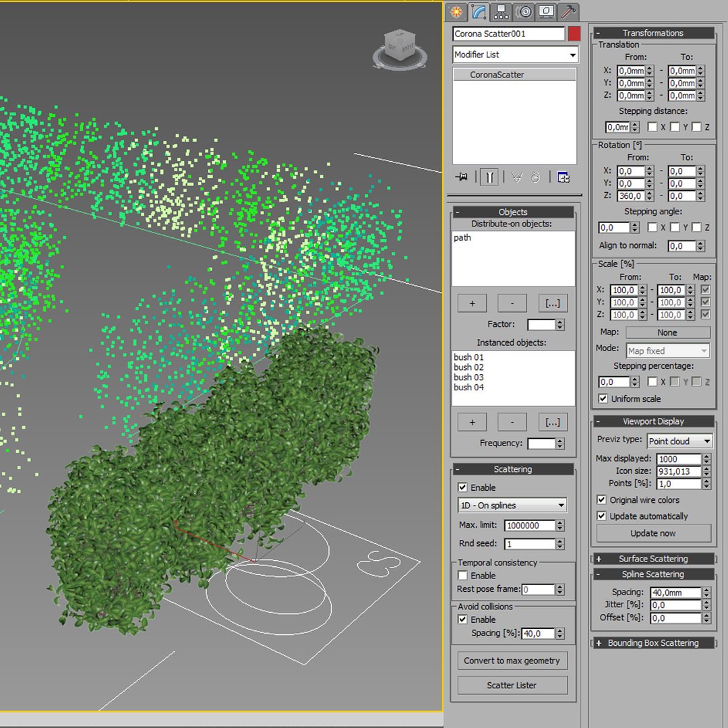Click Make unique icon
Viewport: 728px width, 728px height.
click(517, 177)
